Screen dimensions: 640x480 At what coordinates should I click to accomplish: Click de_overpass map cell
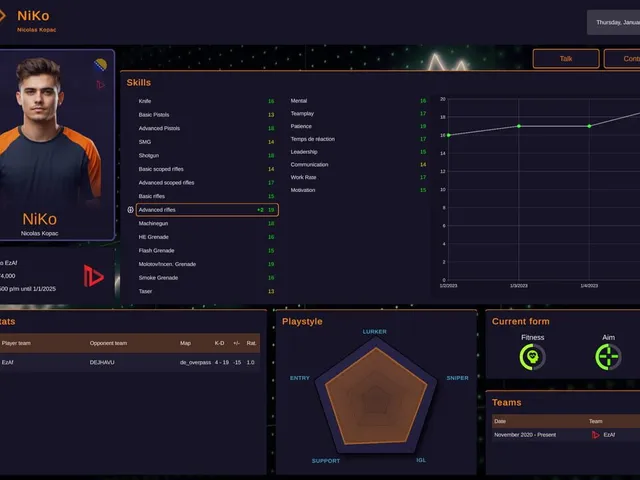coord(196,362)
